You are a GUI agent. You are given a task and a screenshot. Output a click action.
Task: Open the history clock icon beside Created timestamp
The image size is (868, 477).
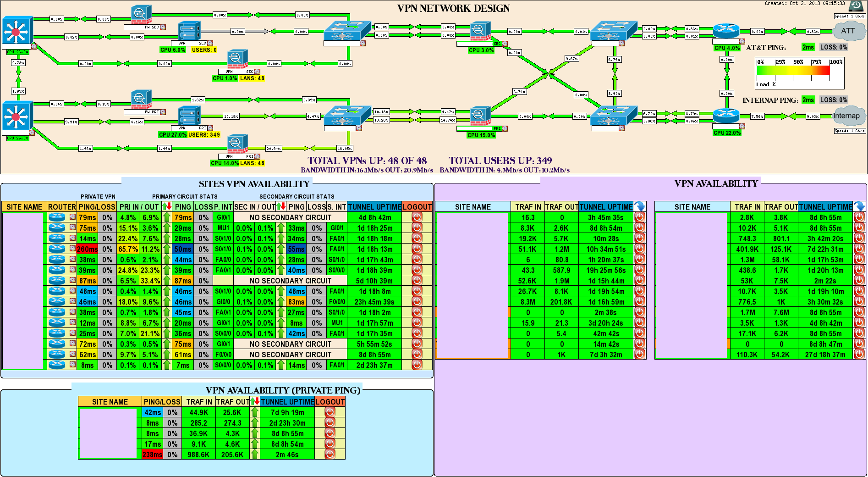856,6
